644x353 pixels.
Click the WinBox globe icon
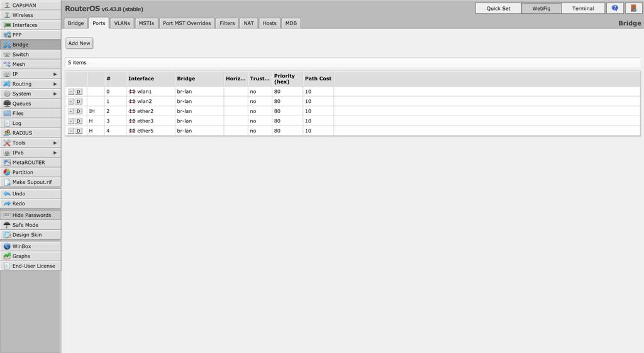(x=7, y=246)
